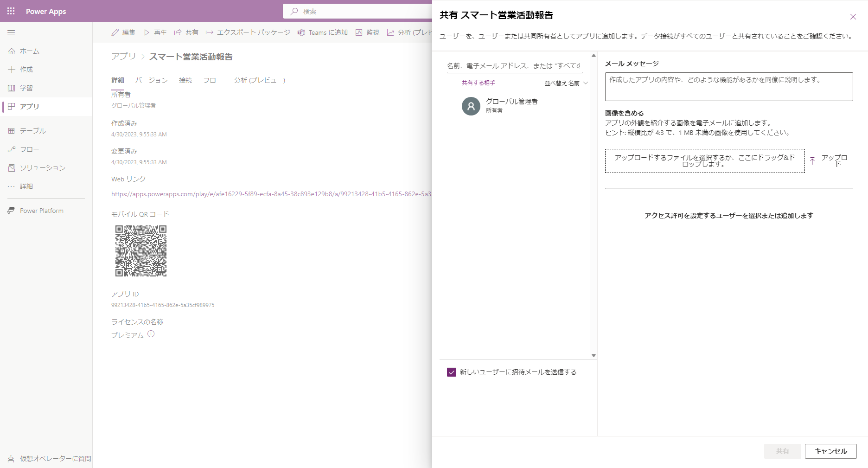Image resolution: width=868 pixels, height=468 pixels.
Task: Click the 共有 share toolbar command
Action: (x=186, y=32)
